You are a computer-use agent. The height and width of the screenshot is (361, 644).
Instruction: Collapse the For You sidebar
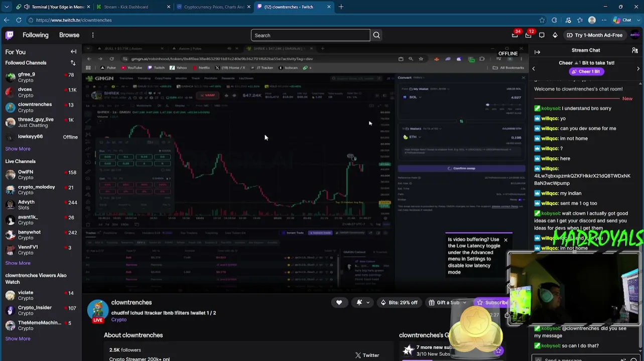coord(73,52)
